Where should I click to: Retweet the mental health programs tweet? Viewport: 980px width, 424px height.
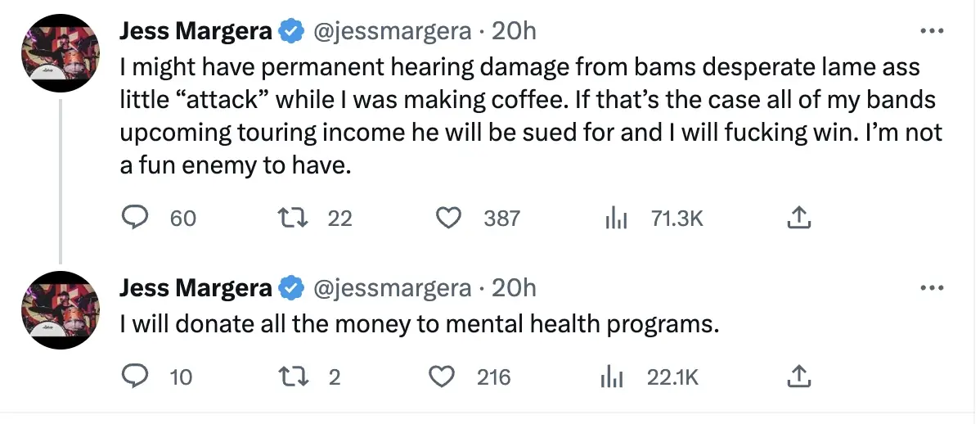290,377
